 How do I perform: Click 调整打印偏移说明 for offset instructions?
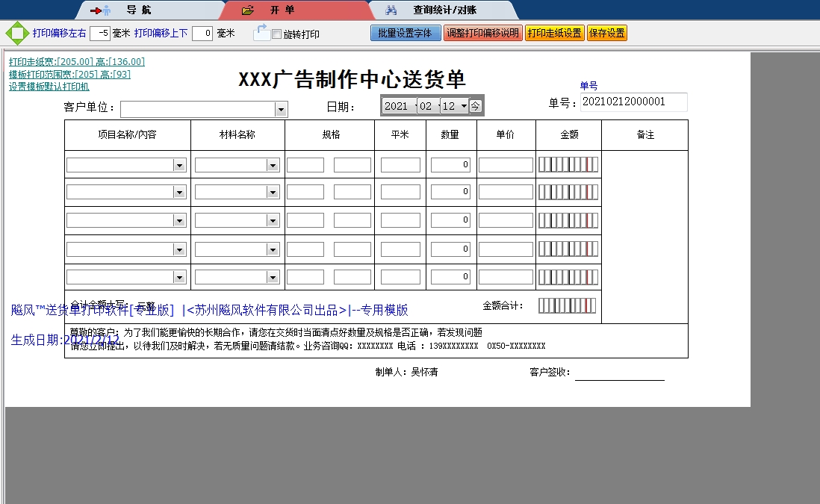coord(483,33)
